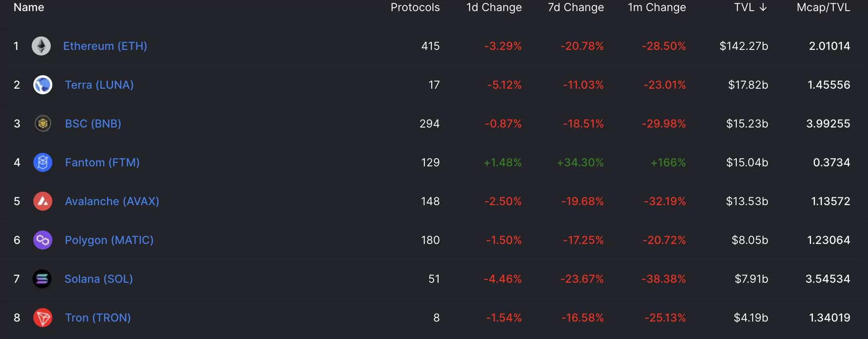Click the Terra globe logo icon
Viewport: 868px width, 339px height.
[43, 85]
